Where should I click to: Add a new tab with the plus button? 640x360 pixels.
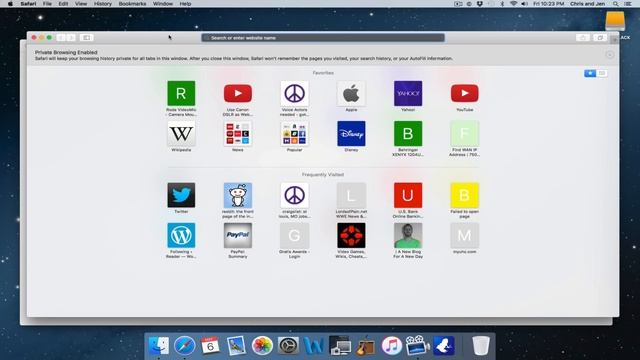(614, 40)
